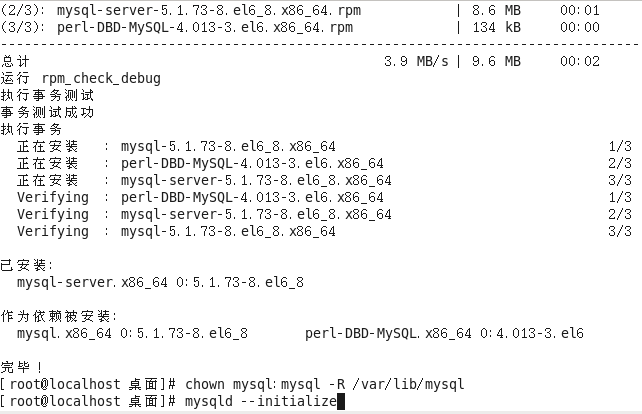The image size is (642, 414).
Task: Click the /var/lib/mysql path in the command
Action: click(x=408, y=384)
